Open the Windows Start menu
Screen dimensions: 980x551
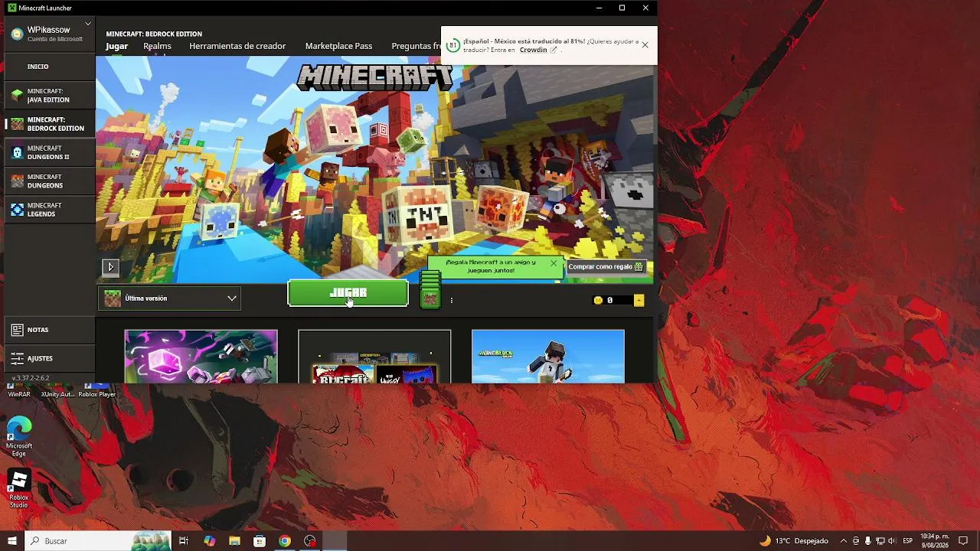click(12, 541)
